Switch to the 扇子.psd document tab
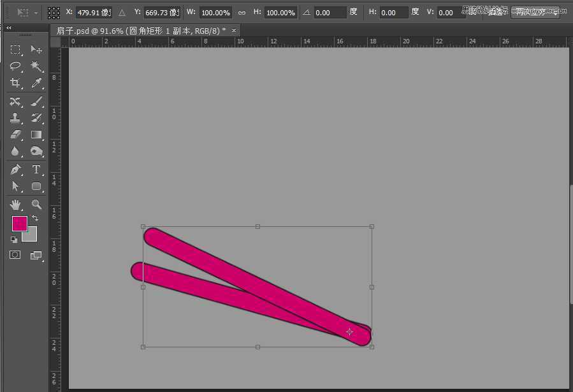This screenshot has height=392, width=573. click(x=141, y=31)
